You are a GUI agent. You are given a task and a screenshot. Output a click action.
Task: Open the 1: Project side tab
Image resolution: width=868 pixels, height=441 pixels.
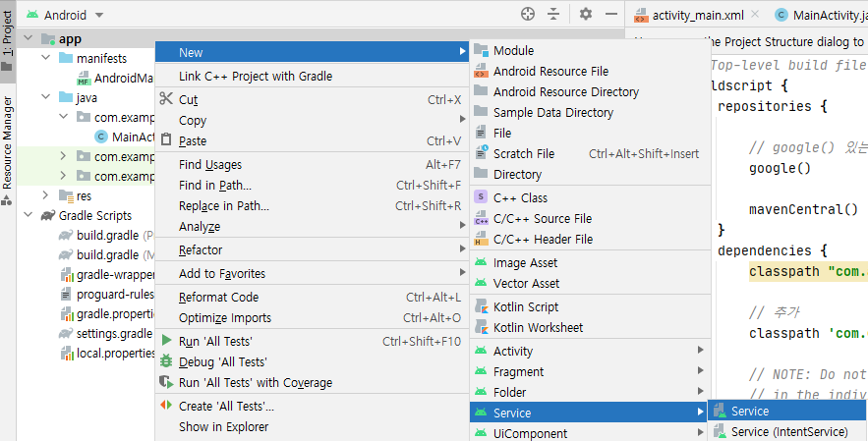pyautogui.click(x=7, y=40)
